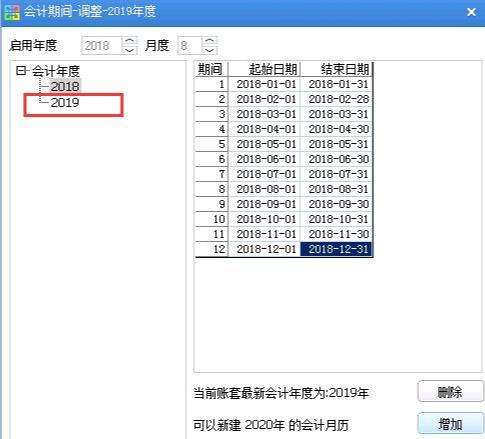Click start date 2018-10-01
The width and height of the screenshot is (485, 439).
(264, 219)
